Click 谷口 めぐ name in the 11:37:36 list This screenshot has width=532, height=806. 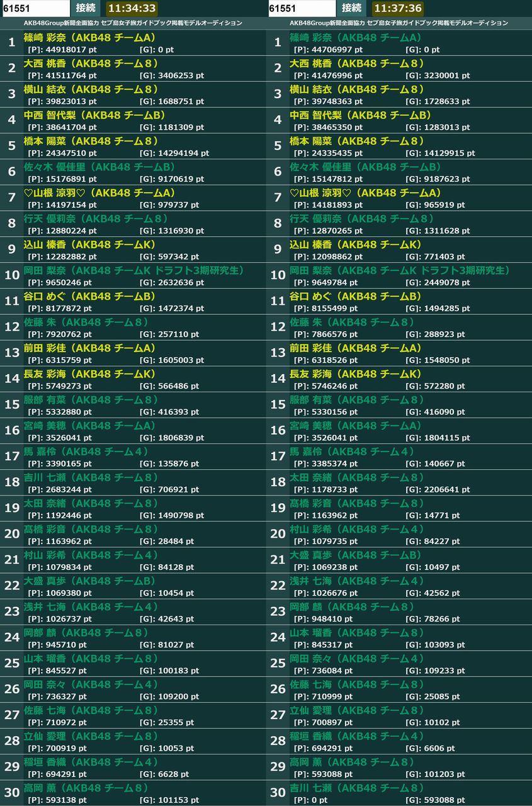point(356,296)
